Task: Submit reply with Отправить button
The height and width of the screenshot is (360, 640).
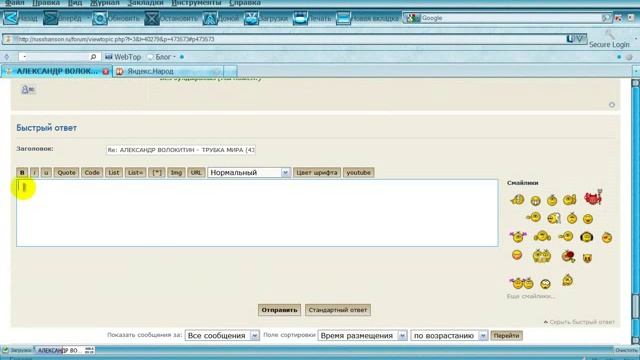Action: 279,310
